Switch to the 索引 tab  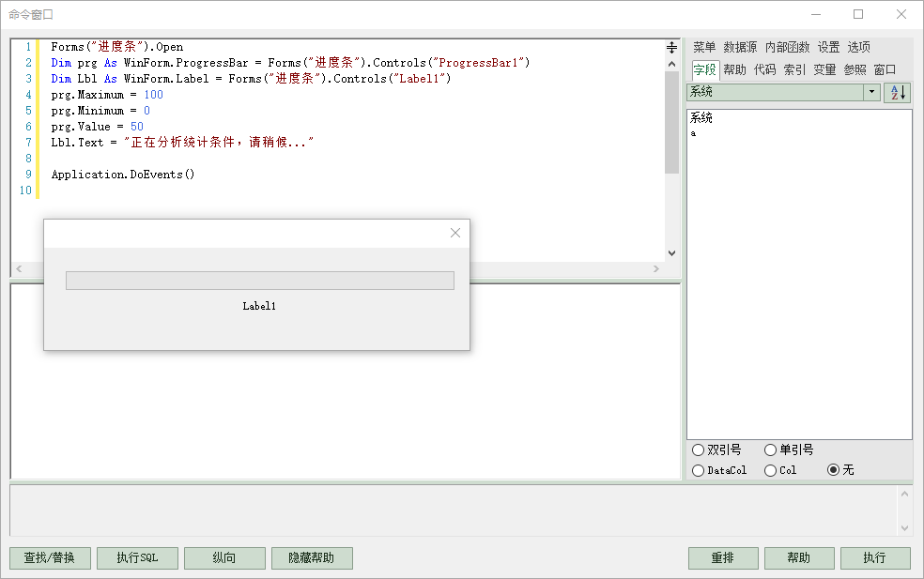point(794,70)
